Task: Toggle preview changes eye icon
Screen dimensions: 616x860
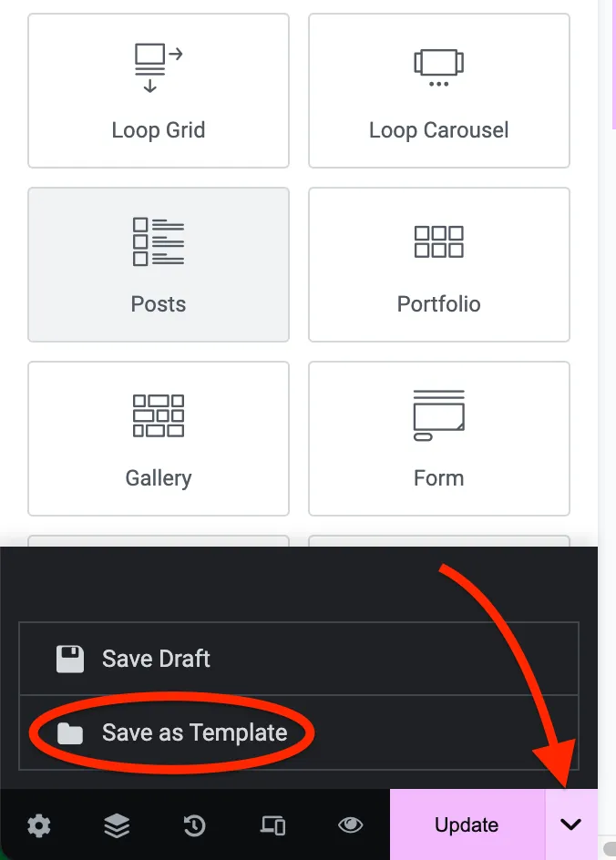Action: coord(351,824)
